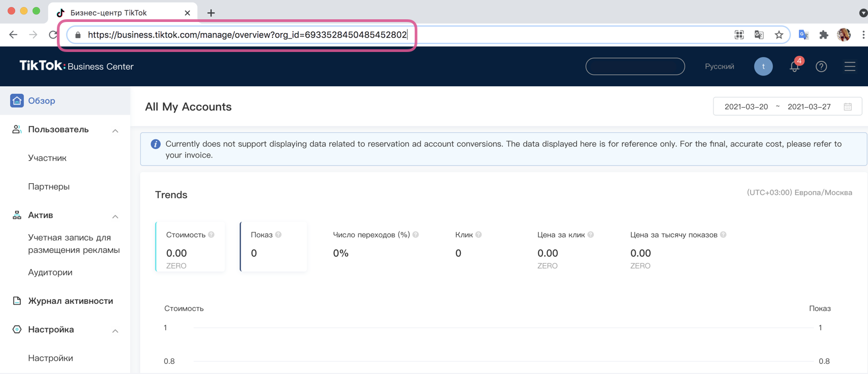
Task: Select the Бизнес-центр TikTok browser tab
Action: click(123, 13)
